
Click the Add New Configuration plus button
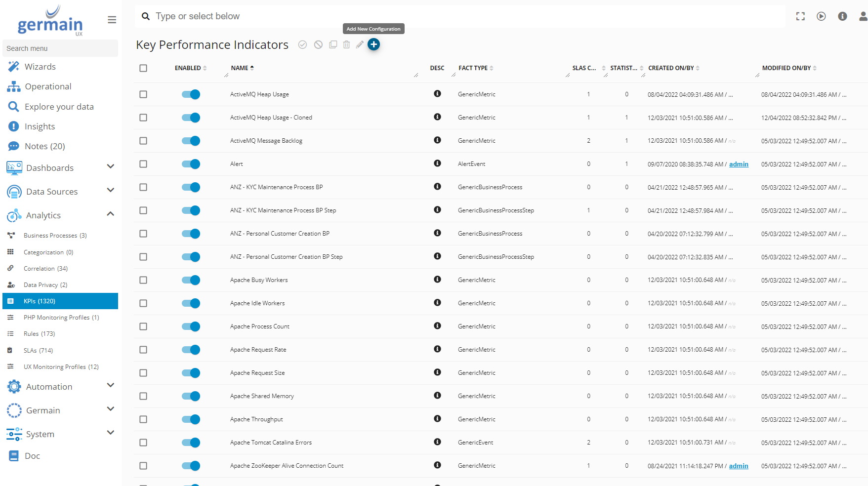[373, 44]
